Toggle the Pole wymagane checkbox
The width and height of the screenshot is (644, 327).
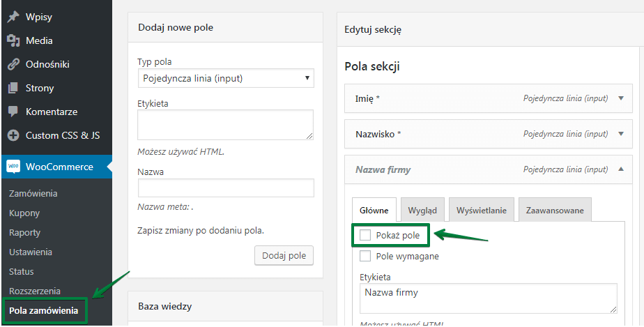(x=365, y=256)
